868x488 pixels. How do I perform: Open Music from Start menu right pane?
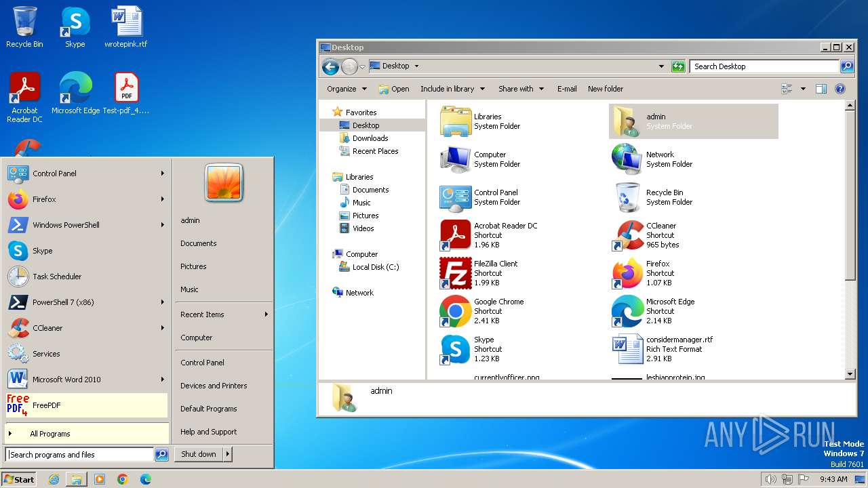(189, 289)
